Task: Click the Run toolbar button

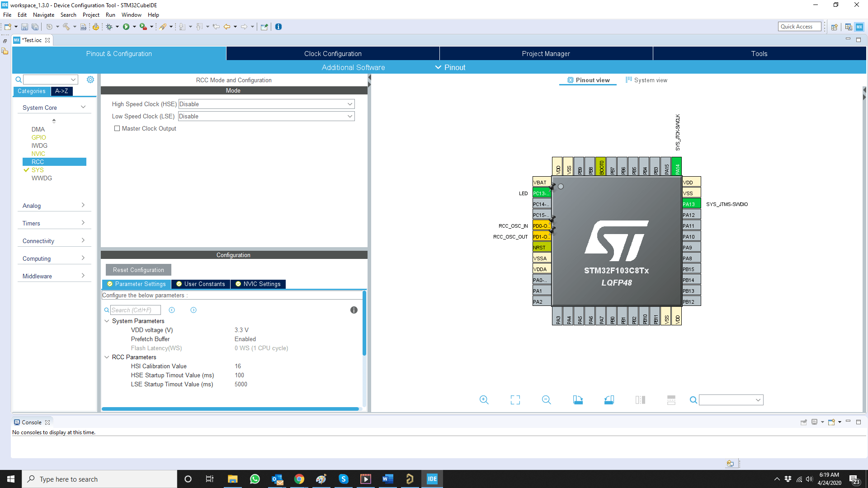Action: point(126,27)
